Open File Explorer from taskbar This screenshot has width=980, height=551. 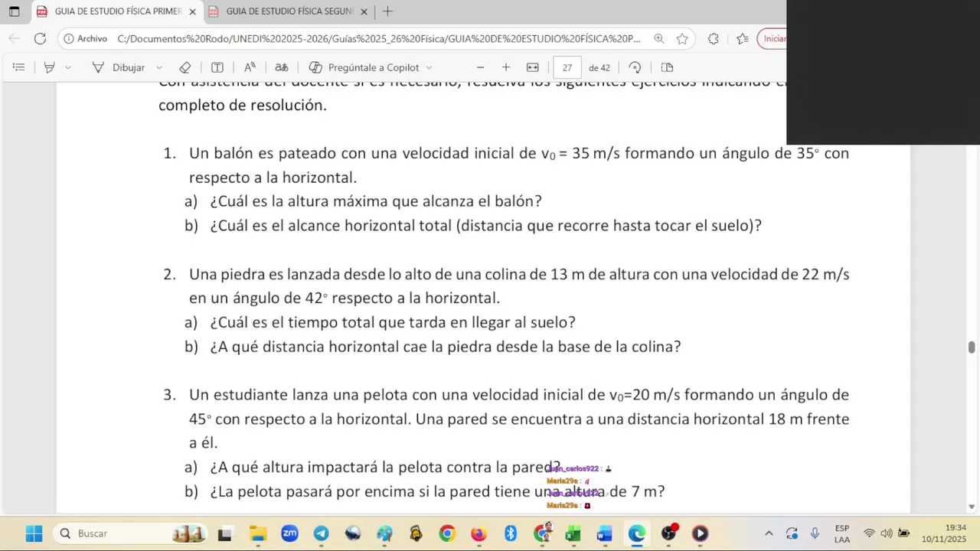[x=258, y=533]
